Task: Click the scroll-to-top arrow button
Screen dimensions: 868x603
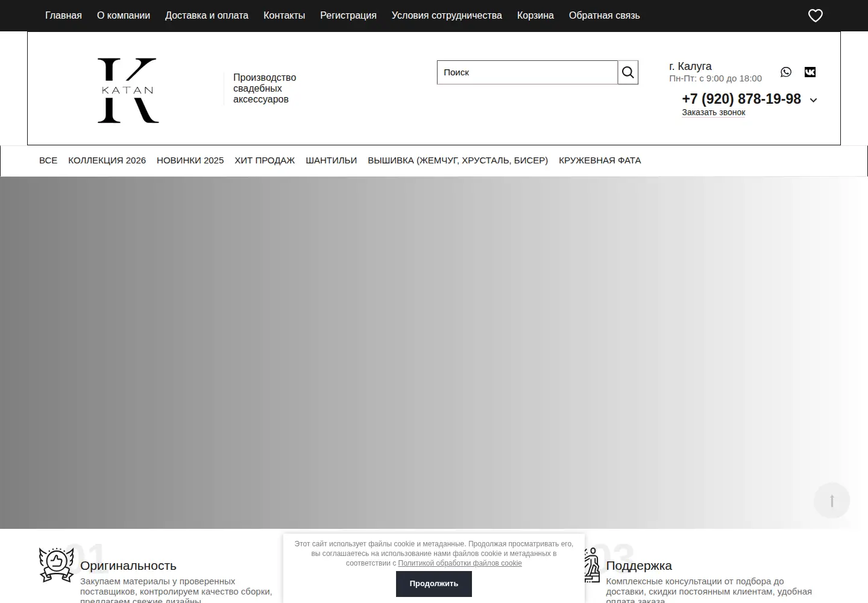Action: 832,500
